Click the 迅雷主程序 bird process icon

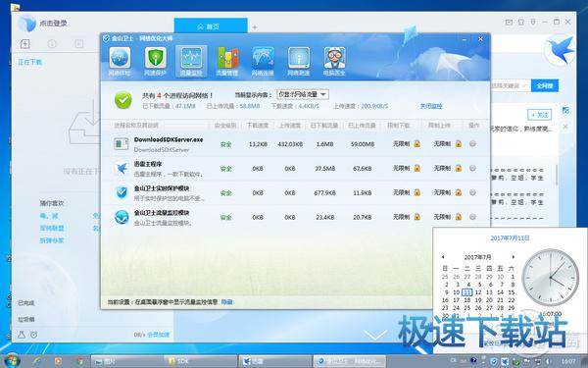pos(122,169)
